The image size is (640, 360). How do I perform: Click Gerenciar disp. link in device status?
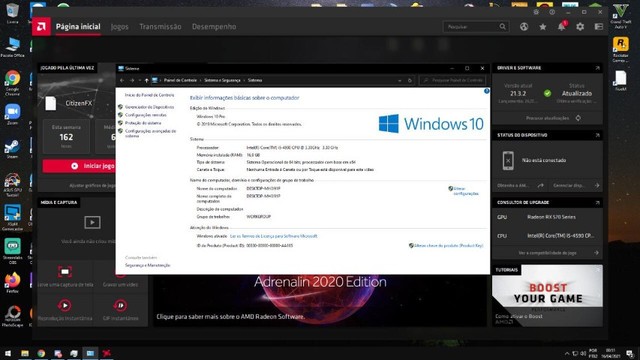pos(576,185)
